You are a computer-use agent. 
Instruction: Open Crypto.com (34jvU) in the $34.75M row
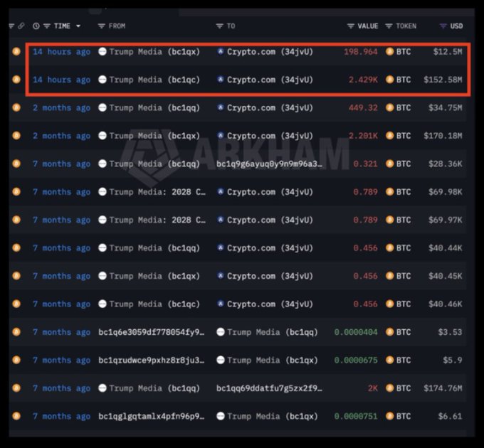[x=270, y=108]
